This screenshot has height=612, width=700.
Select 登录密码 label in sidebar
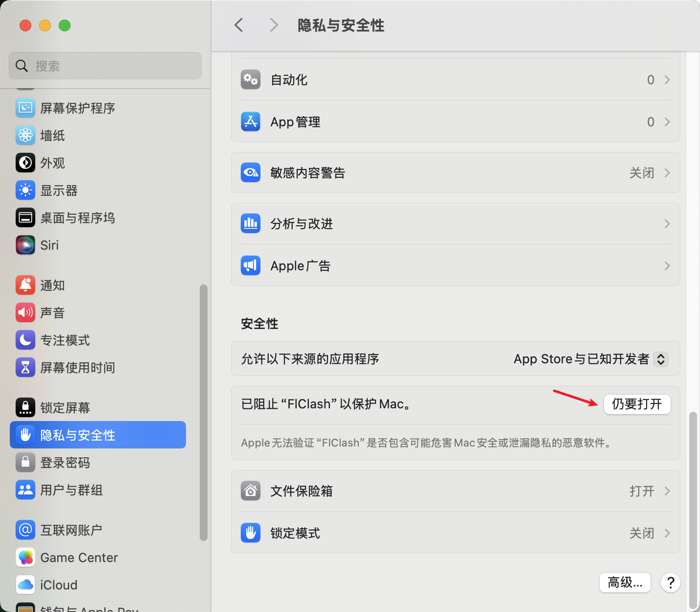click(65, 463)
